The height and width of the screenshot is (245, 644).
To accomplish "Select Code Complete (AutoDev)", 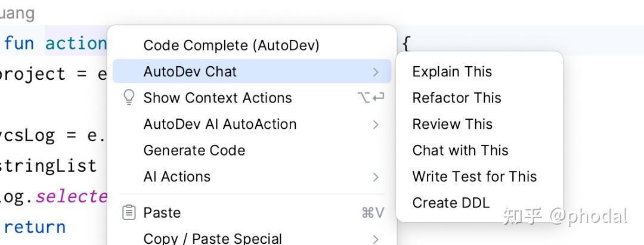I will point(252,45).
